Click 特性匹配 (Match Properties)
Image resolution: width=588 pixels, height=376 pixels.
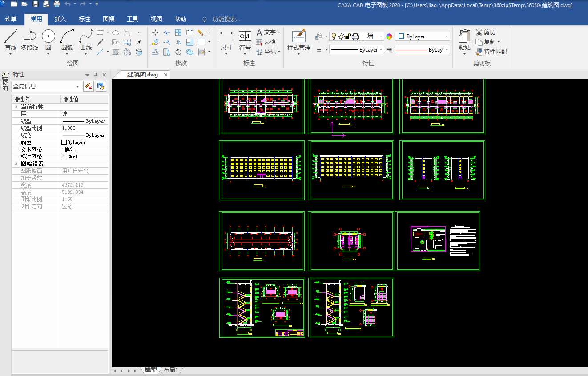pos(491,52)
